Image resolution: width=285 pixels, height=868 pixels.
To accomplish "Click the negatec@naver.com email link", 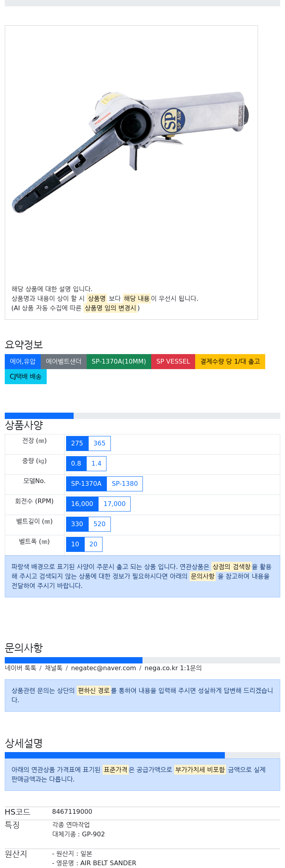I will pyautogui.click(x=103, y=668).
